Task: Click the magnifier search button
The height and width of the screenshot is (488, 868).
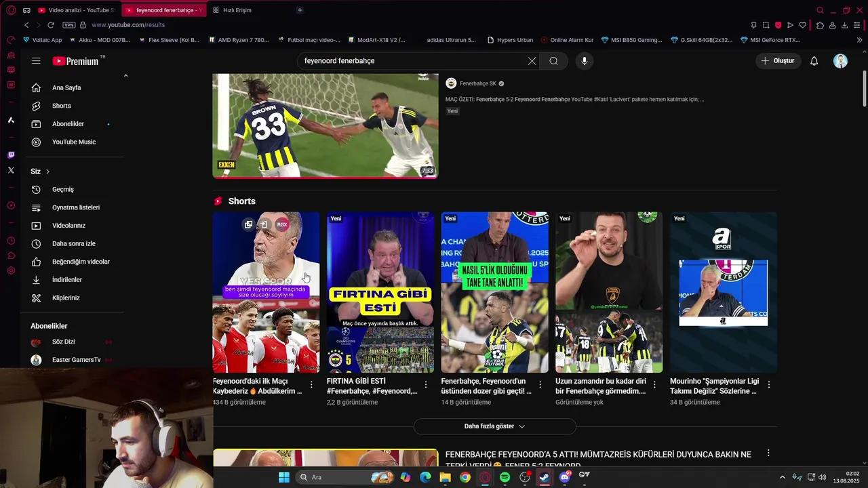Action: (554, 61)
